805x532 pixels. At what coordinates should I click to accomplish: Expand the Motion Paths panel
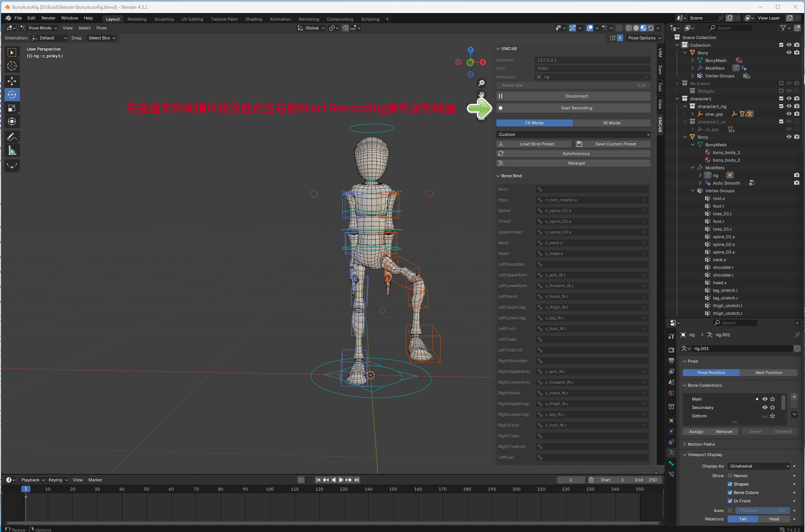point(701,444)
